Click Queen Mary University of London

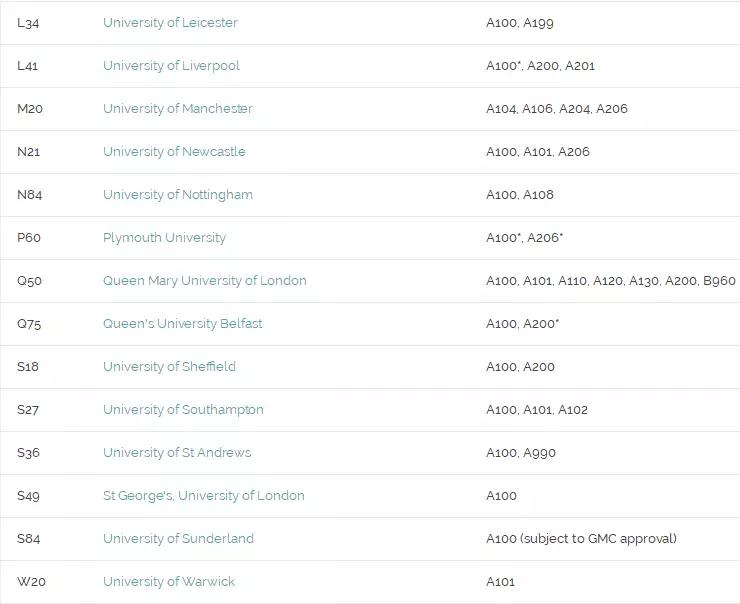[205, 281]
